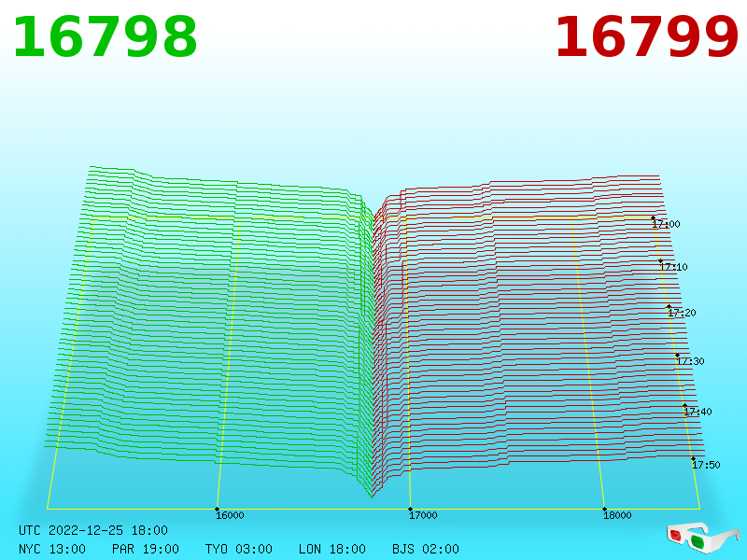Image resolution: width=747 pixels, height=560 pixels.
Task: Click the 17:10 time axis label
Action: click(673, 267)
